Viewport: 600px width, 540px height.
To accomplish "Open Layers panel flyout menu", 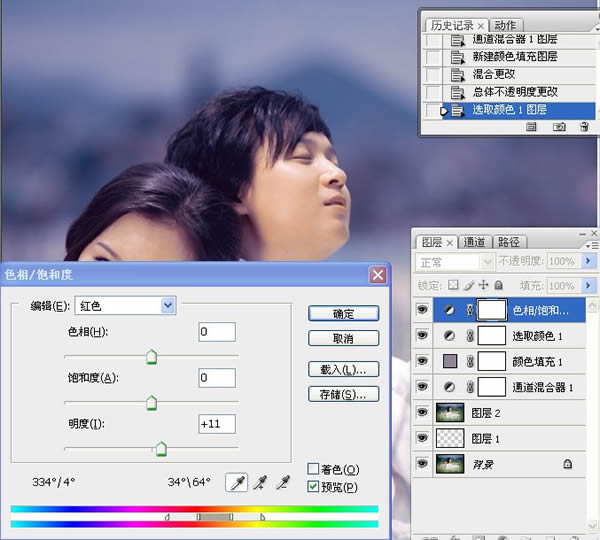I will 592,245.
